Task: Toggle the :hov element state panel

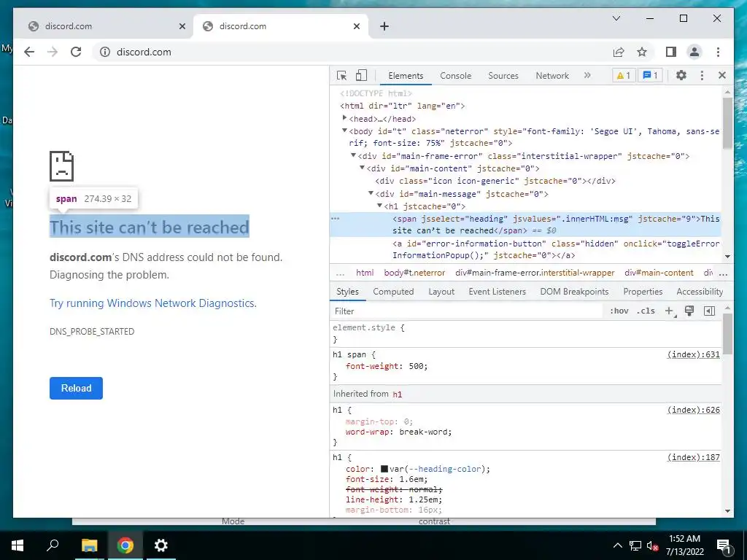Action: (x=619, y=311)
